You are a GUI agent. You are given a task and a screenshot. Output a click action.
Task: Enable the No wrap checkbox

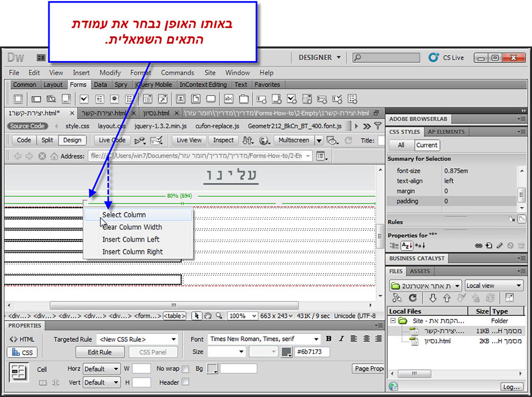point(185,369)
